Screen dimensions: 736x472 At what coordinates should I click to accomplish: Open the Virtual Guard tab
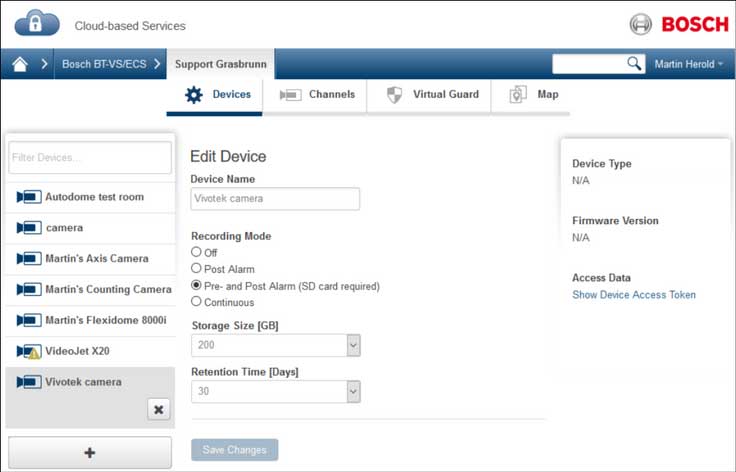click(x=432, y=95)
